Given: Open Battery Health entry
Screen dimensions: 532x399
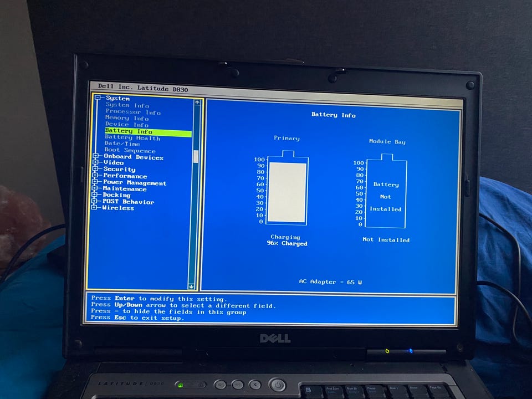Looking at the screenshot, I should (x=132, y=137).
